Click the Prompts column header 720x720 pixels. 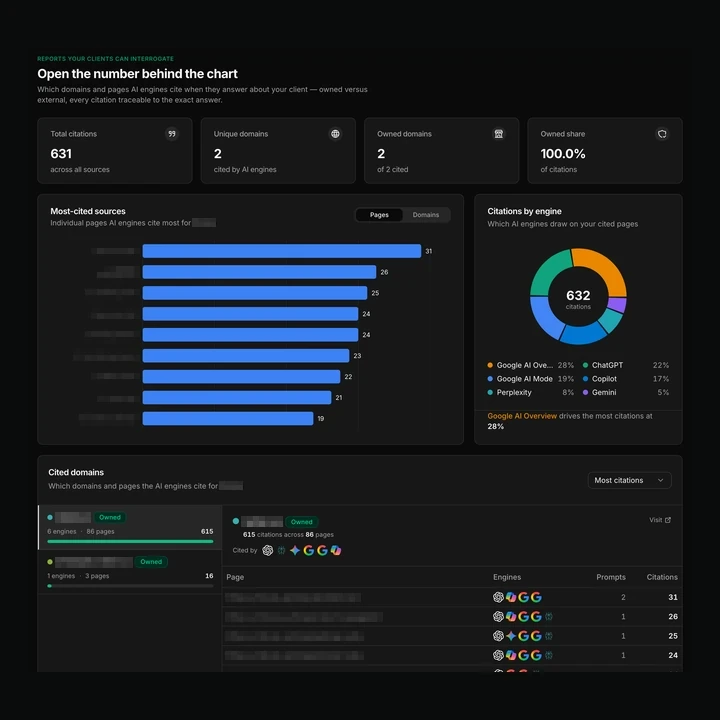[611, 577]
